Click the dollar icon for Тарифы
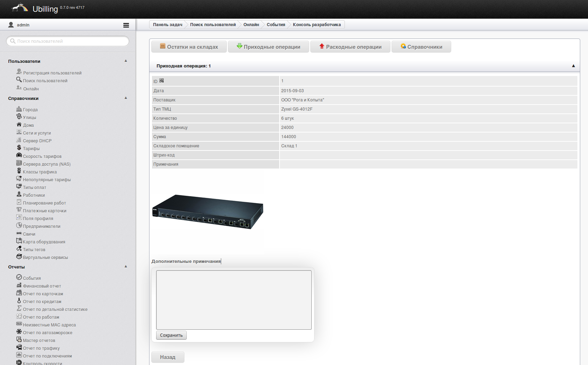The height and width of the screenshot is (365, 588). tap(19, 148)
